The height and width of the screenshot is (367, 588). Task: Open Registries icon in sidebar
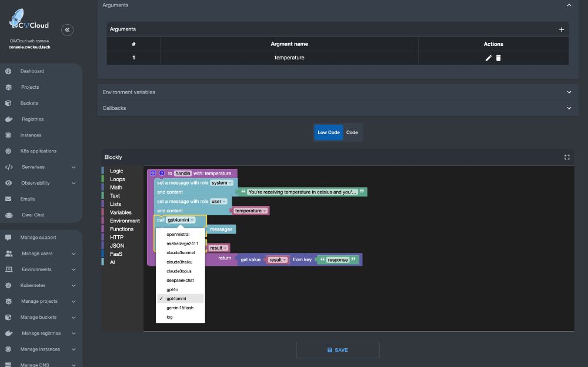(x=8, y=119)
